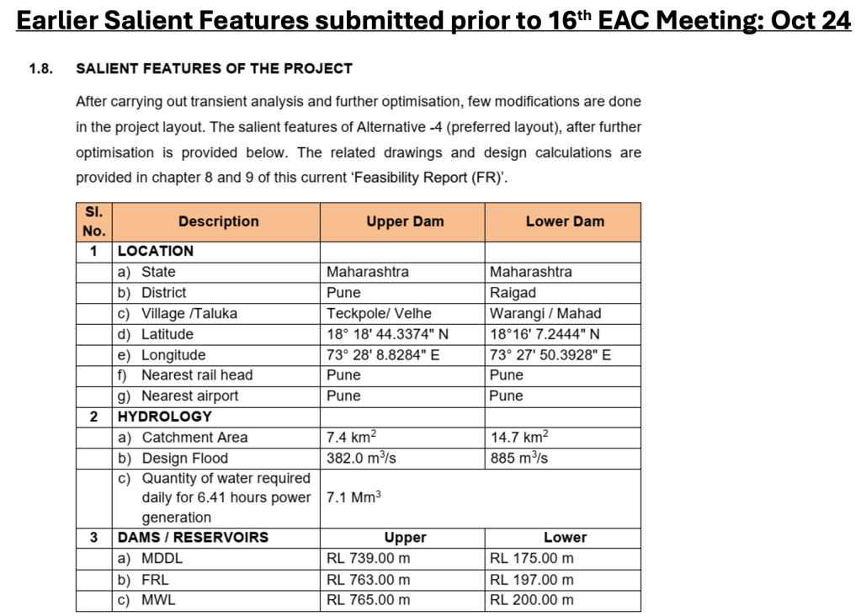861x616 pixels.
Task: Click the 'Sl. No.' header cell
Action: click(x=93, y=221)
